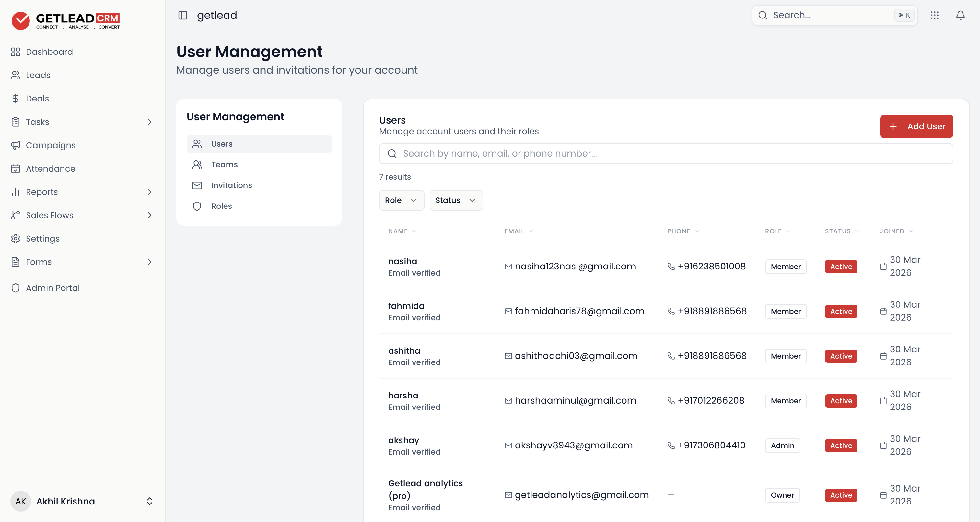This screenshot has height=522, width=980.
Task: Switch to the Roles tab label
Action: click(221, 206)
